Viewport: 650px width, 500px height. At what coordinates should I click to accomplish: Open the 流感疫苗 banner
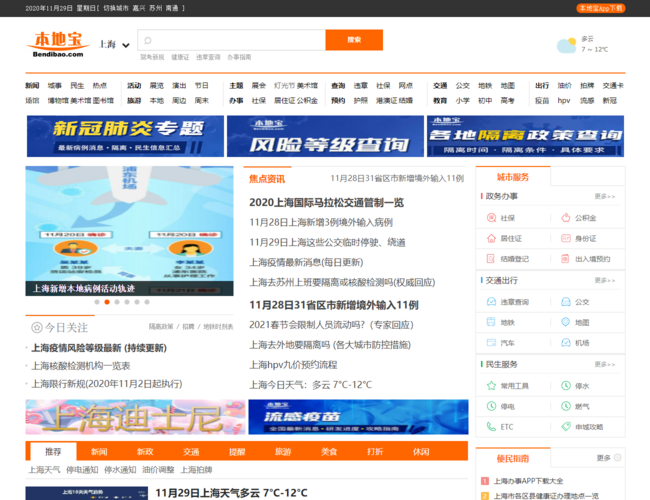[x=359, y=417]
